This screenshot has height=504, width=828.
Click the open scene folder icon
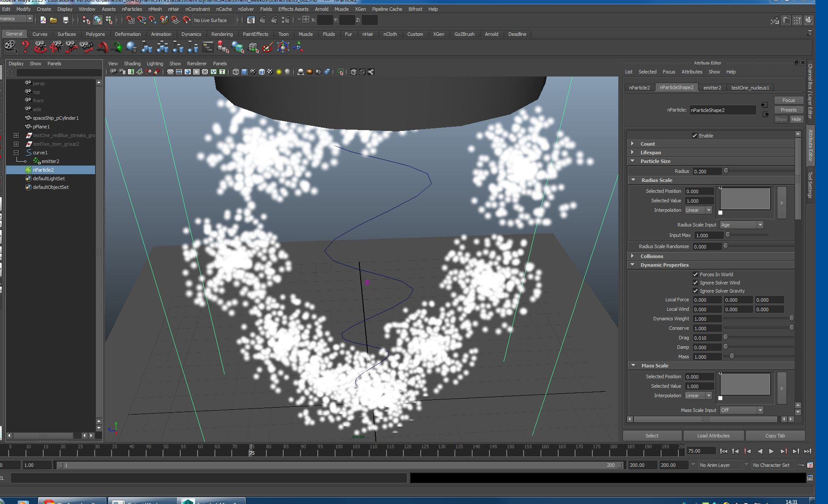54,20
